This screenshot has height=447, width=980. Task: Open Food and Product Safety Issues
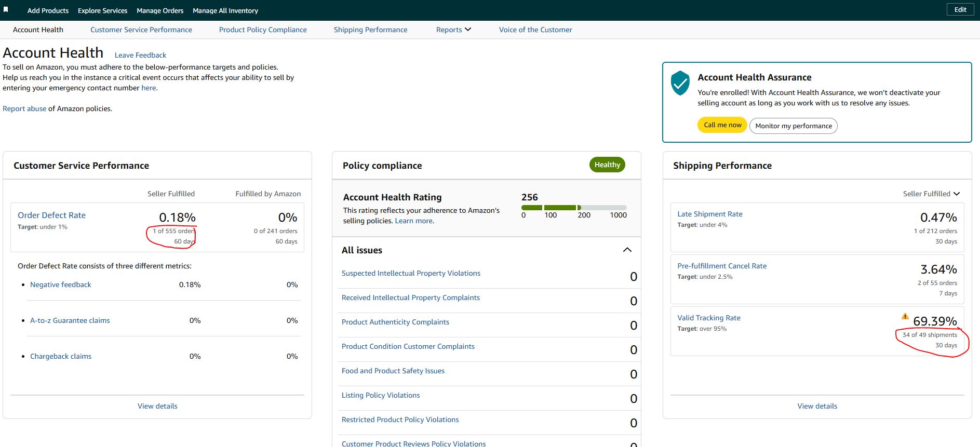pos(393,371)
